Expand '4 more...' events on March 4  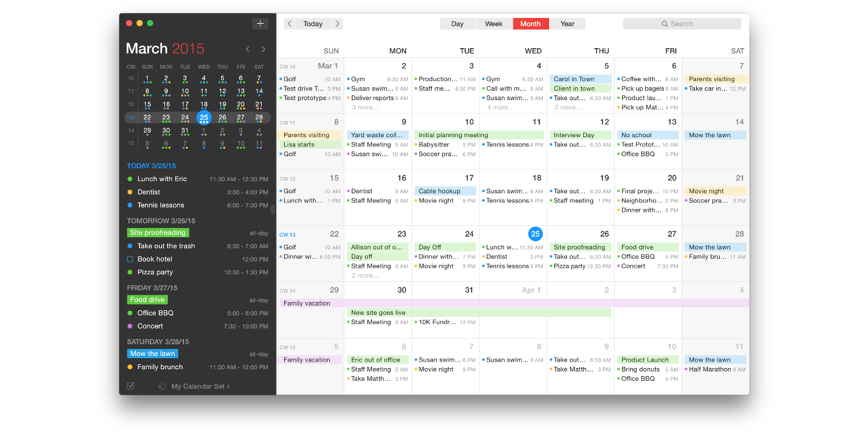pyautogui.click(x=501, y=107)
